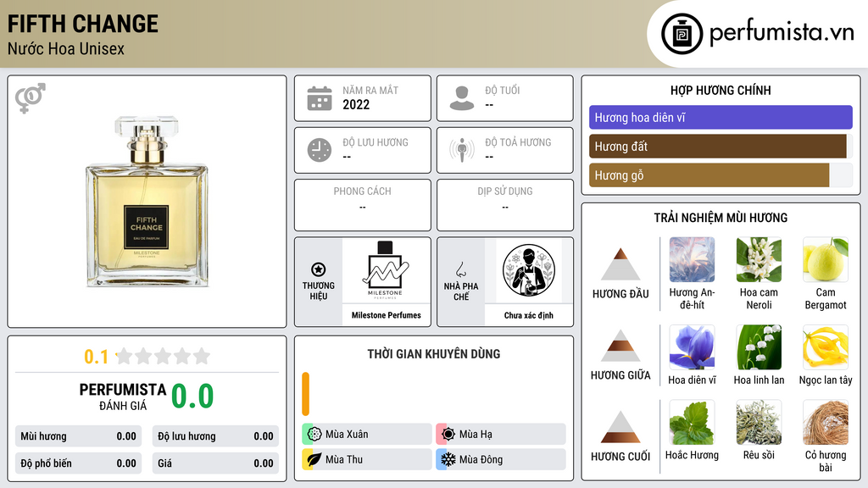Select the Rêu sồi note image
Image resolution: width=868 pixels, height=488 pixels.
pos(759,422)
